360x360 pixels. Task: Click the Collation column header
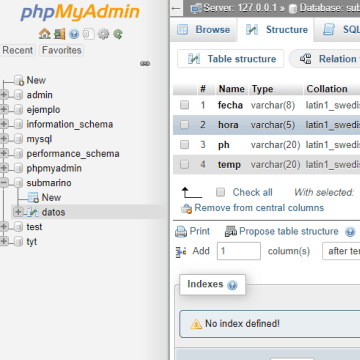click(x=327, y=89)
